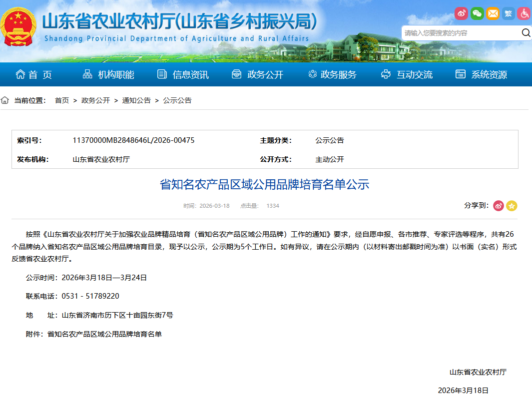Image resolution: width=532 pixels, height=405 pixels.
Task: Click the magnifying glass search icon
Action: pos(526,33)
